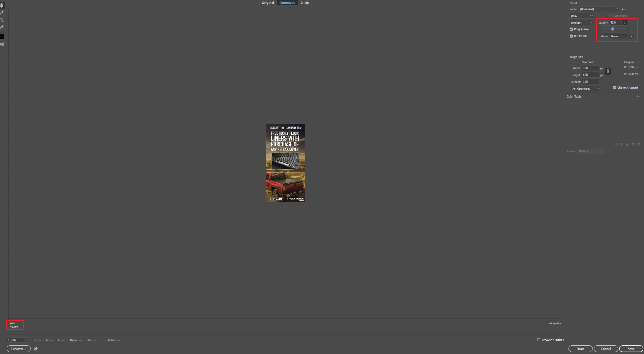
Task: Click the truck ad preview image
Action: [285, 163]
